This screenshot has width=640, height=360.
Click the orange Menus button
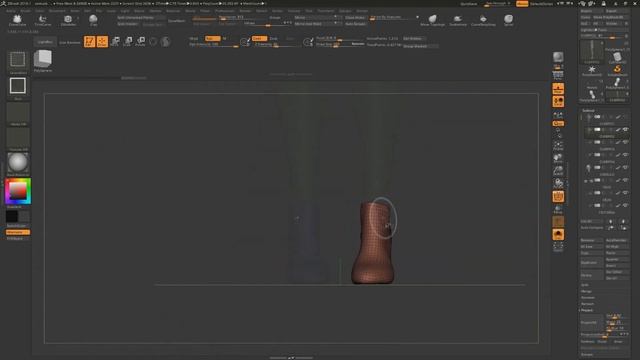click(x=522, y=4)
